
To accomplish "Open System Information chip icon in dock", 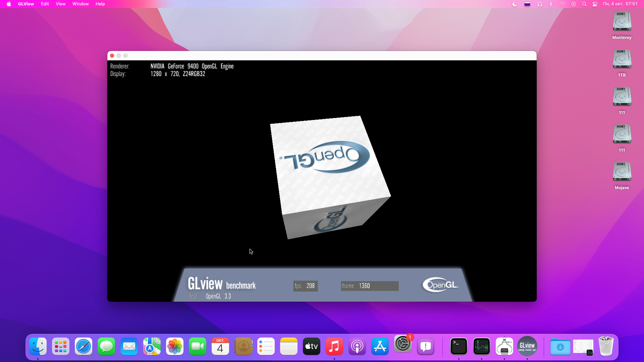I will pos(504,346).
